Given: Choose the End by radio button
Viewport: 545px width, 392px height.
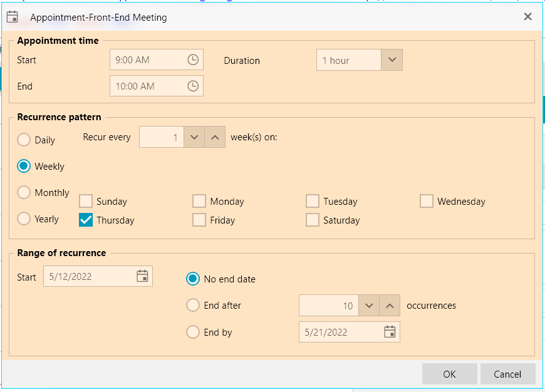Looking at the screenshot, I should tap(193, 332).
